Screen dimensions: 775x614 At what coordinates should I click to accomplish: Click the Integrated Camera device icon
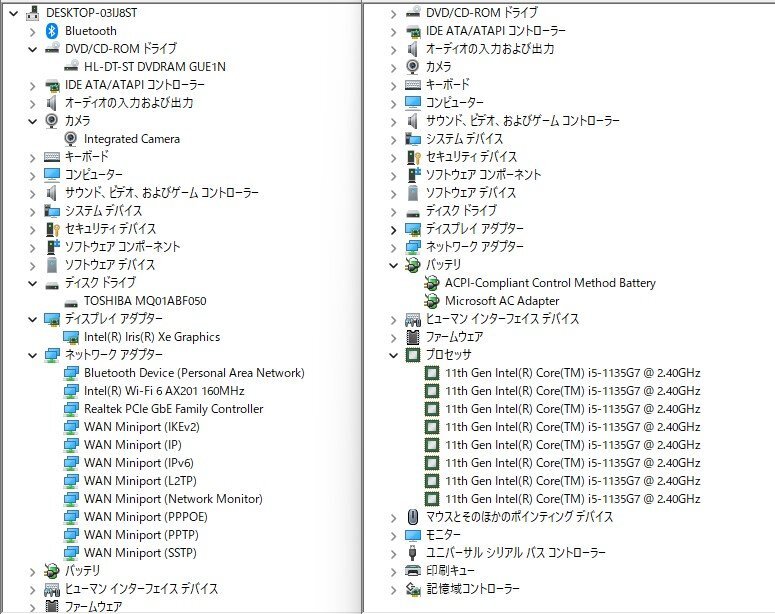[x=71, y=139]
